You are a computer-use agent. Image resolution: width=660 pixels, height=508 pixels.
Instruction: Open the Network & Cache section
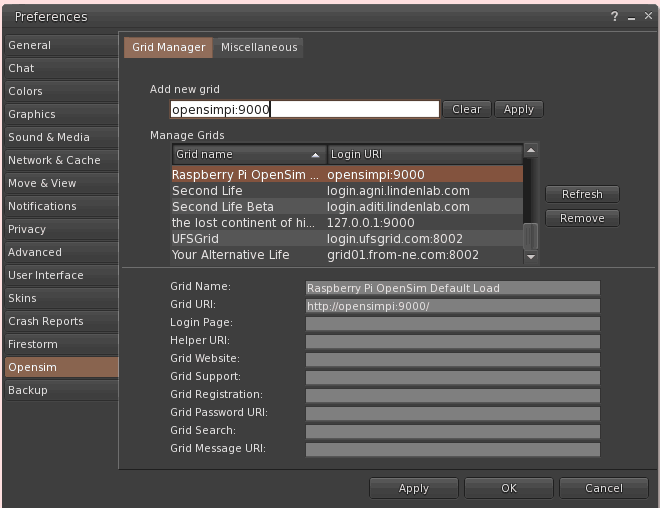(61, 160)
